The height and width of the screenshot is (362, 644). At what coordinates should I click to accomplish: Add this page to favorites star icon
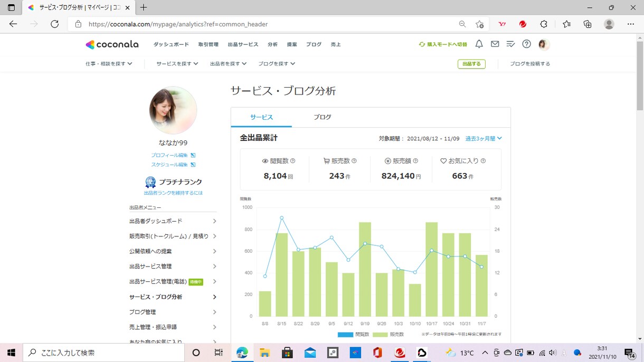tap(479, 24)
